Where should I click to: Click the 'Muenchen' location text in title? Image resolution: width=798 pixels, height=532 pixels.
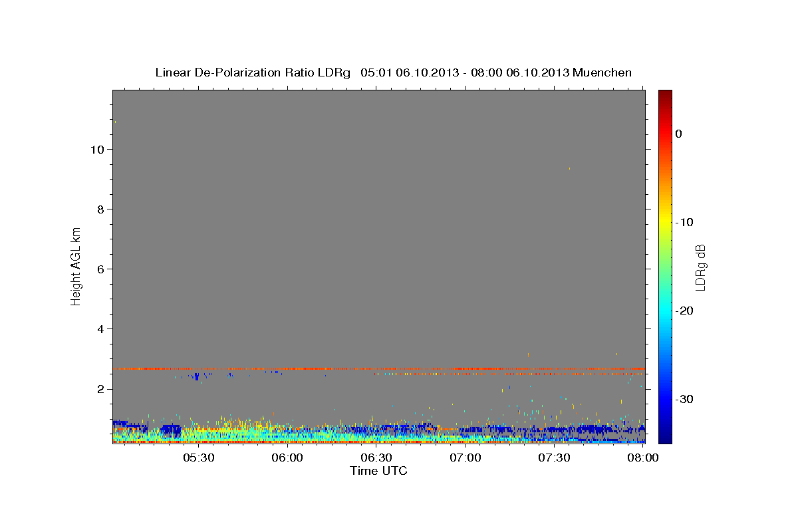click(x=602, y=72)
